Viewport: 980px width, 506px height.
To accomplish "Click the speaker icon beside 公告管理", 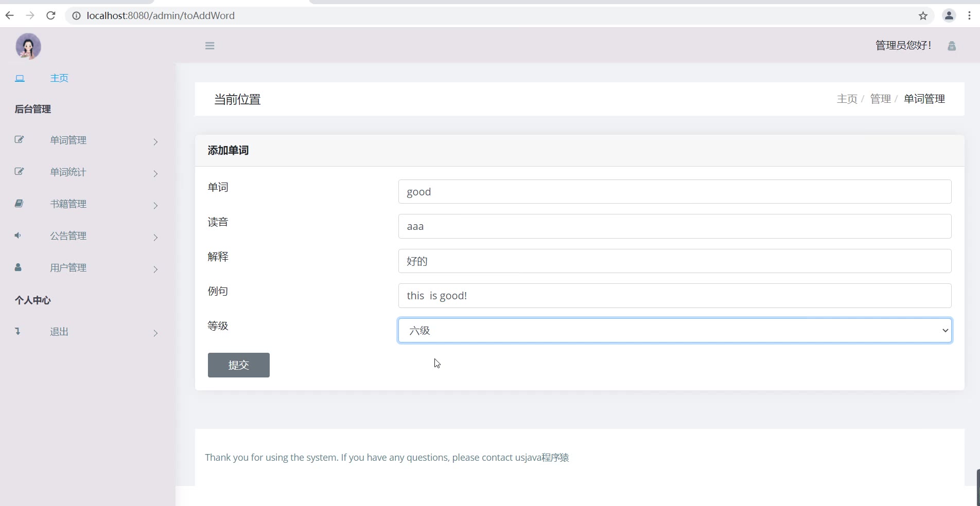I will 18,235.
